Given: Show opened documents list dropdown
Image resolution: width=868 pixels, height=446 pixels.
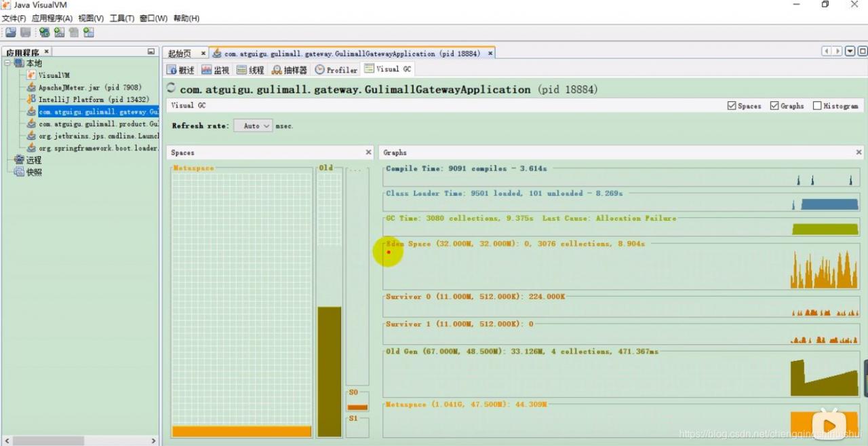Looking at the screenshot, I should (x=850, y=52).
